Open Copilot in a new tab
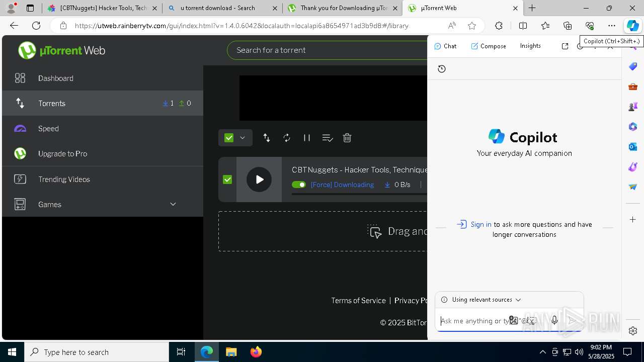The width and height of the screenshot is (644, 362). click(565, 46)
